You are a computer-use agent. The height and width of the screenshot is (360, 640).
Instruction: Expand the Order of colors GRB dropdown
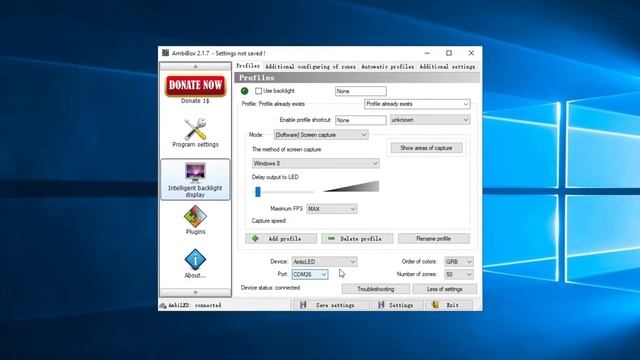pyautogui.click(x=459, y=262)
